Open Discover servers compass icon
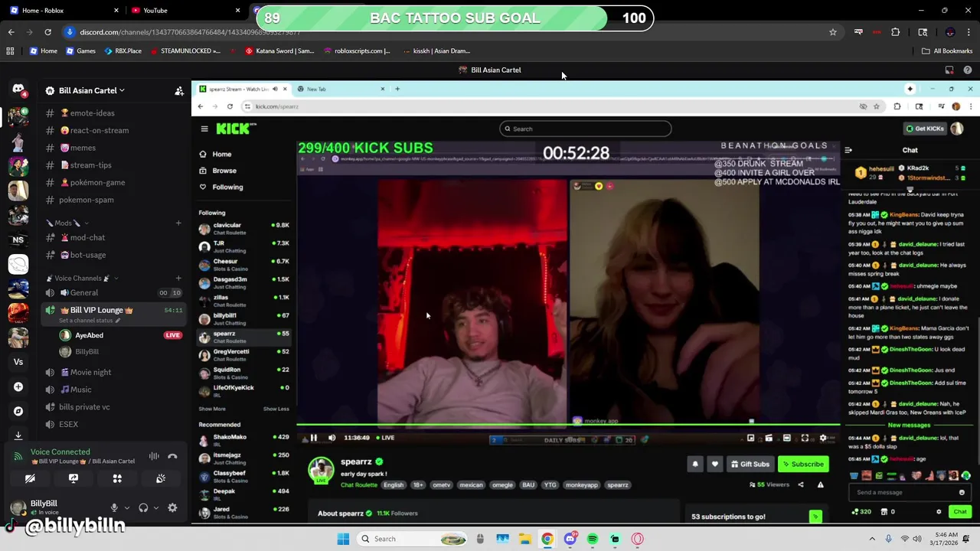Image resolution: width=980 pixels, height=551 pixels. [x=18, y=411]
